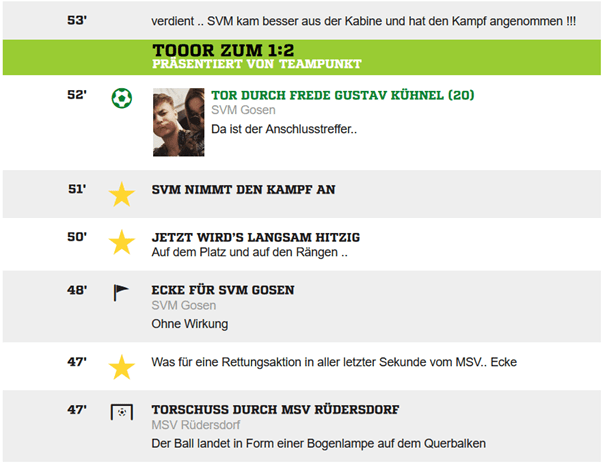Click SVM Gosen under the corner event
The image size is (605, 464).
[x=183, y=305]
